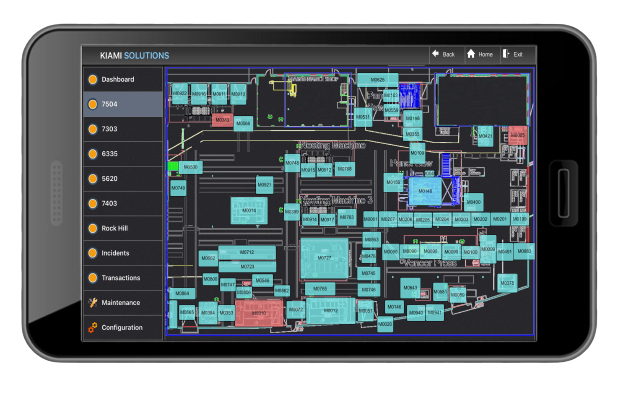This screenshot has height=400, width=623.
Task: Open Configuration via the gear icon
Action: [x=93, y=328]
